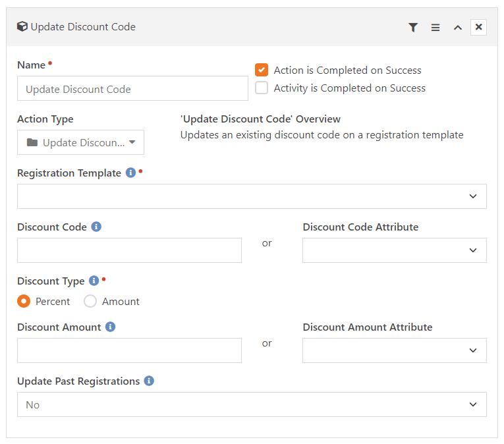Check Activity is Completed on Success

(x=262, y=88)
